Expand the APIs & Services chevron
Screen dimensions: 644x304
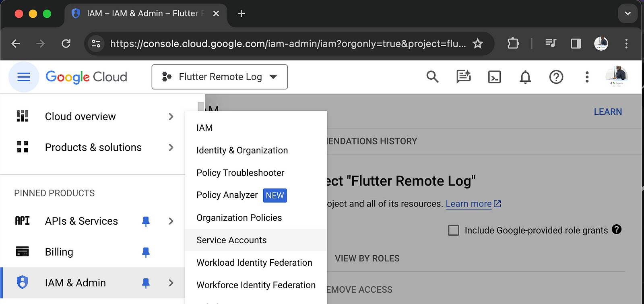click(x=171, y=221)
